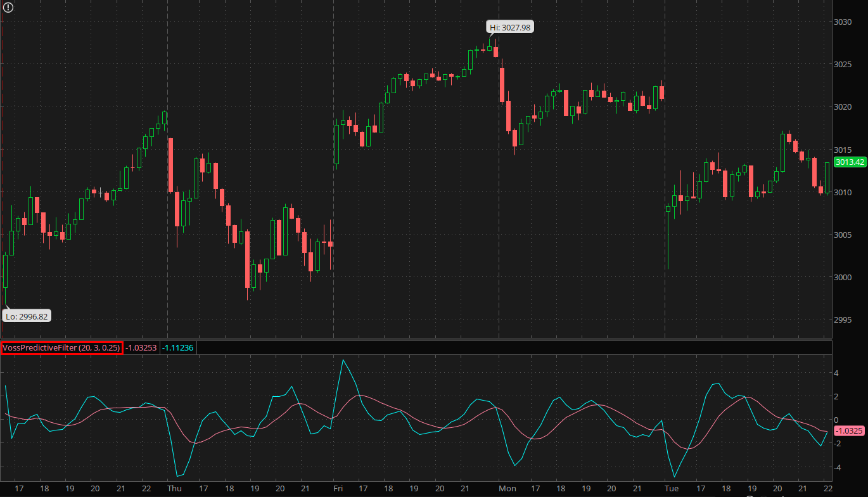Click the 3020 price axis label
Viewport: 868px width, 497px height.
(841, 106)
